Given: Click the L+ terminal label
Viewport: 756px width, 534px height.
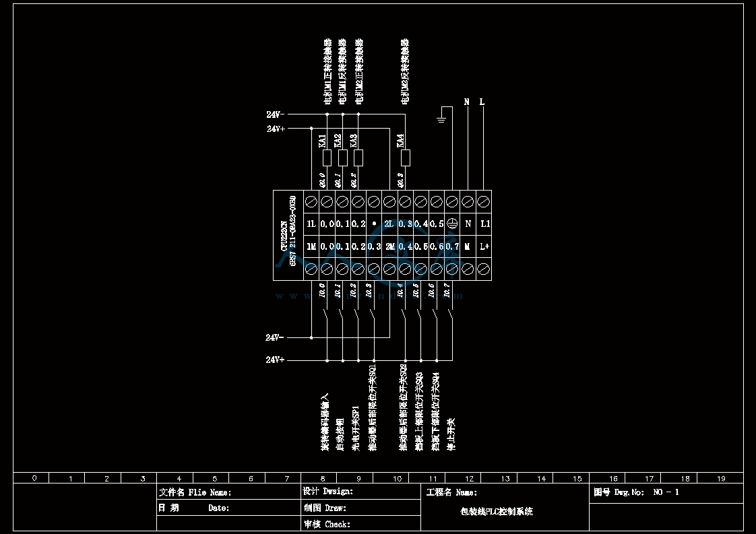Looking at the screenshot, I should (x=484, y=246).
